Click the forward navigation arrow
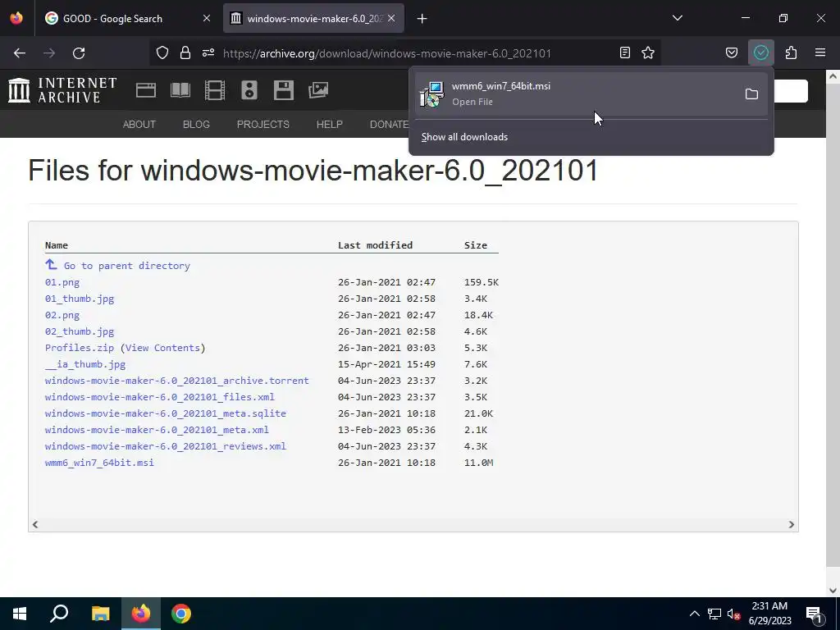The height and width of the screenshot is (630, 840). click(x=49, y=53)
